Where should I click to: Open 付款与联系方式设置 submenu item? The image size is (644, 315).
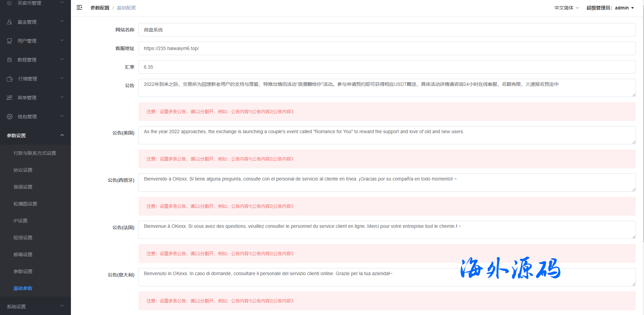[35, 153]
